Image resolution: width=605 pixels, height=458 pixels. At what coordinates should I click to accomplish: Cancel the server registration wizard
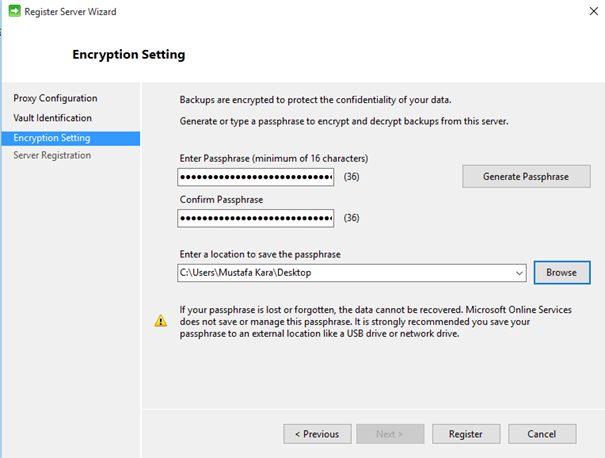[542, 434]
